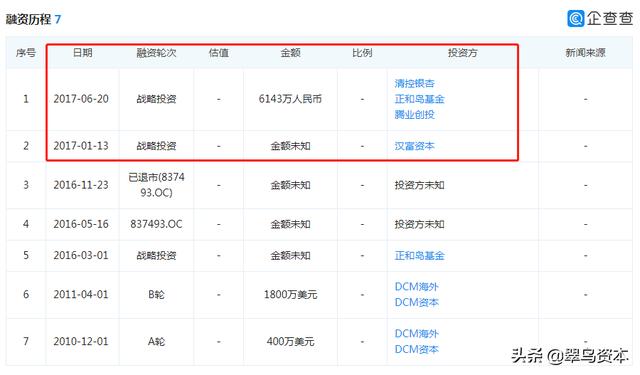Click 投资方未知 in the 2016-11-23 row
Viewport: 640px width, 375px height.
tap(419, 185)
